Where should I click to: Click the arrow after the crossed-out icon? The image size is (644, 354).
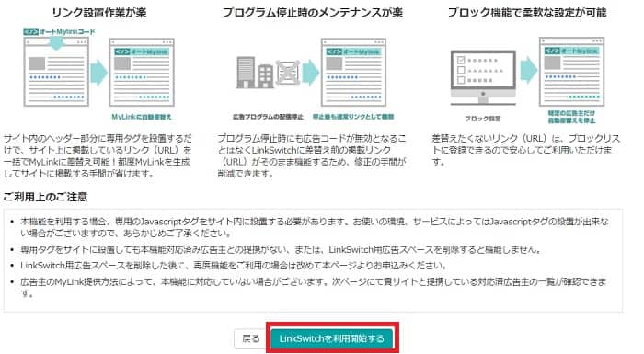point(311,73)
